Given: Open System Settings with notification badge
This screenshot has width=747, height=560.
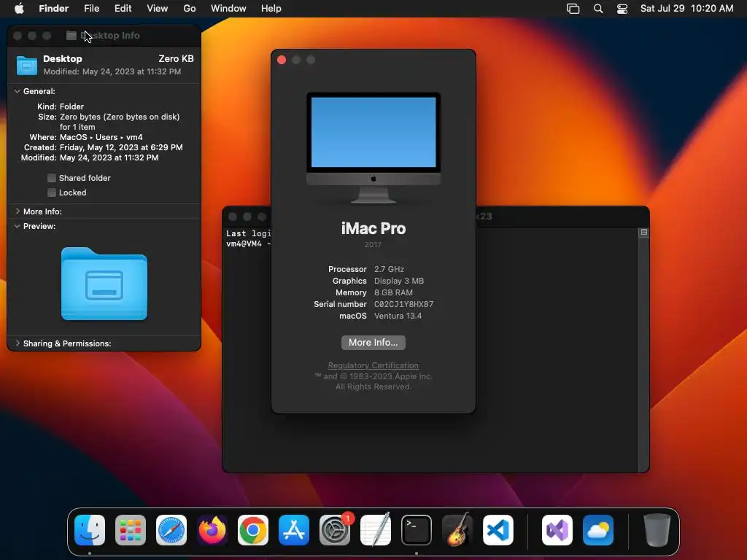Looking at the screenshot, I should (x=335, y=530).
